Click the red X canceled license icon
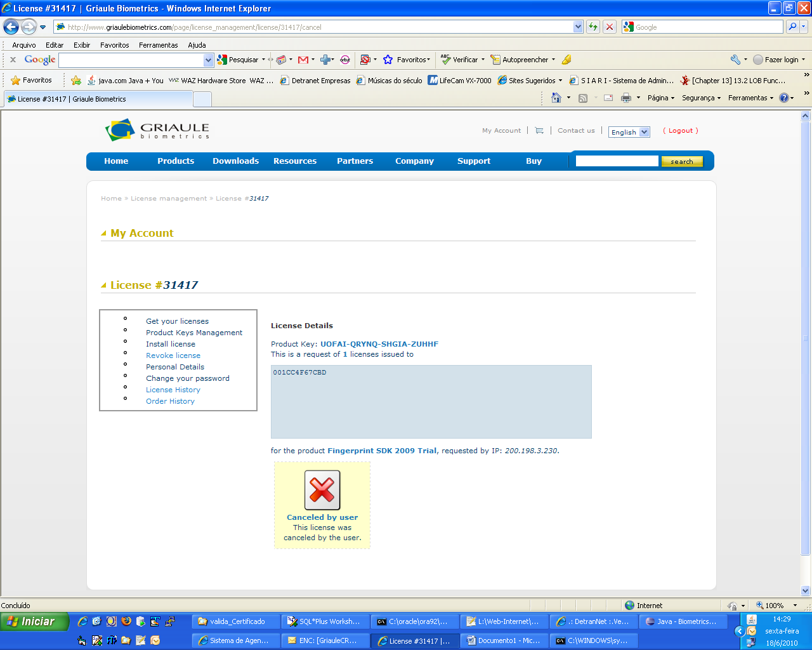Screen dimensions: 812x650 (322, 490)
